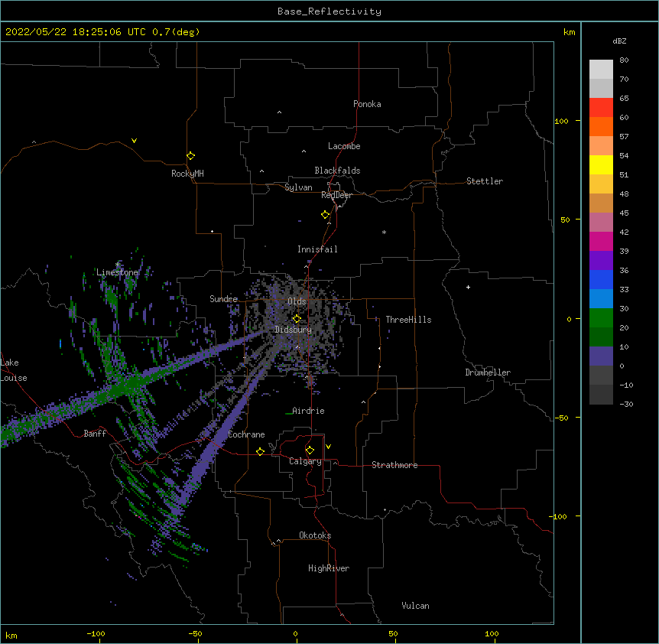The width and height of the screenshot is (659, 644).
Task: Select the yellow diamond marker between Olds and Didsbury
Action: coord(297,319)
